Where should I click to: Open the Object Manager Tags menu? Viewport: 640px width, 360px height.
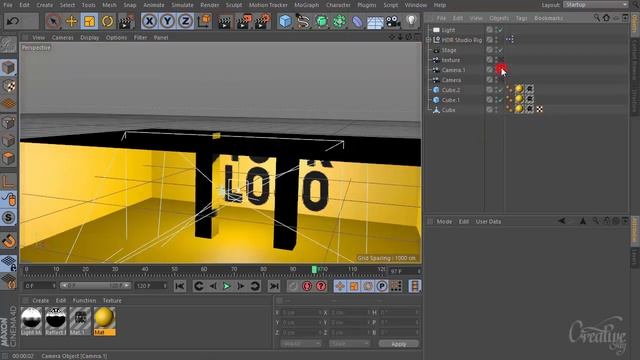pyautogui.click(x=521, y=18)
